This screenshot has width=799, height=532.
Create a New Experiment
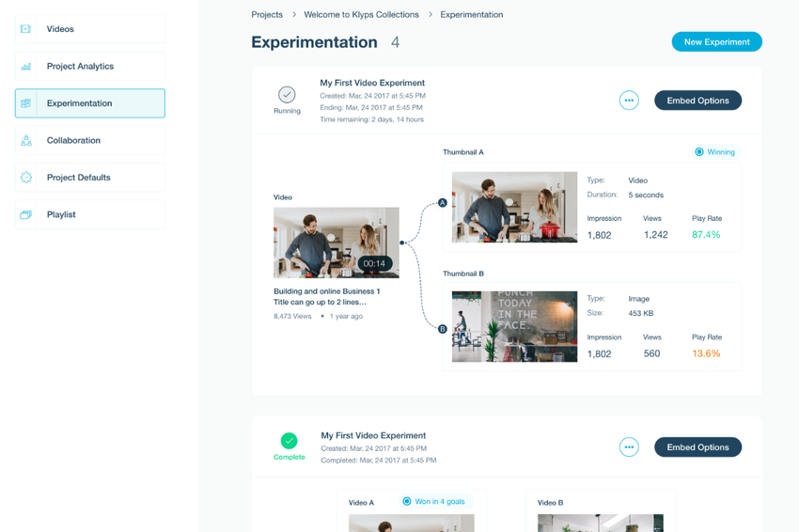tap(717, 41)
